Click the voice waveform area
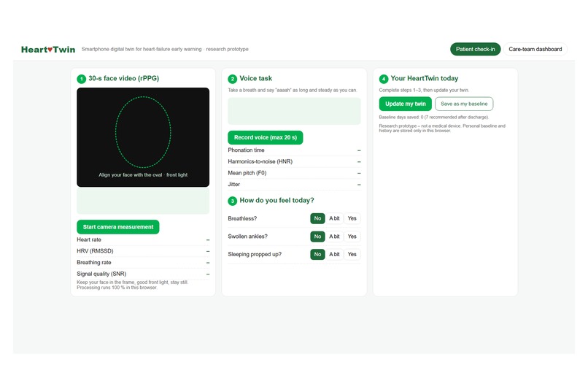This screenshot has height=392, width=588. pyautogui.click(x=295, y=112)
